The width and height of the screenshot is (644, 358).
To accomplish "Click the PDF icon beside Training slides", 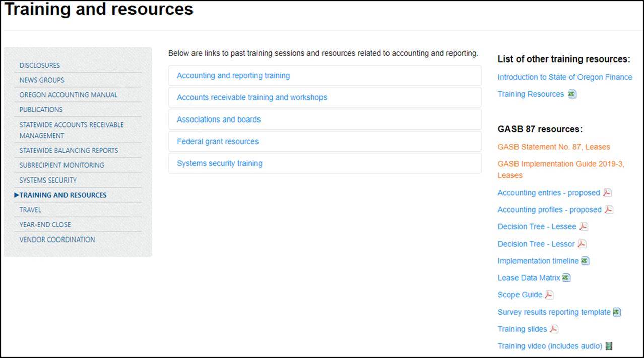I will tap(554, 329).
